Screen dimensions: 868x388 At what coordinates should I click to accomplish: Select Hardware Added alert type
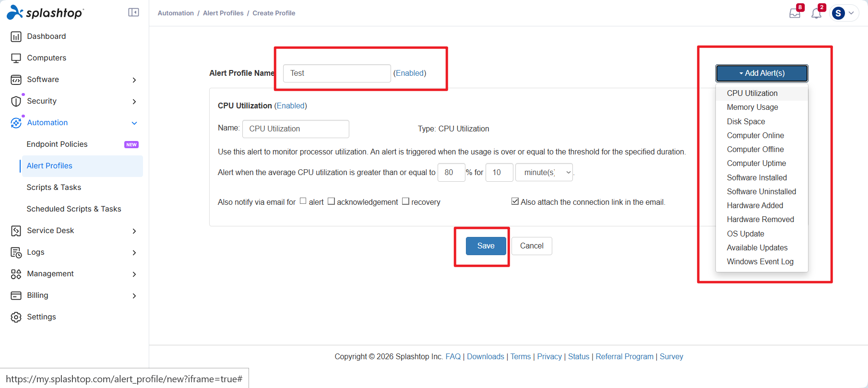tap(762, 205)
